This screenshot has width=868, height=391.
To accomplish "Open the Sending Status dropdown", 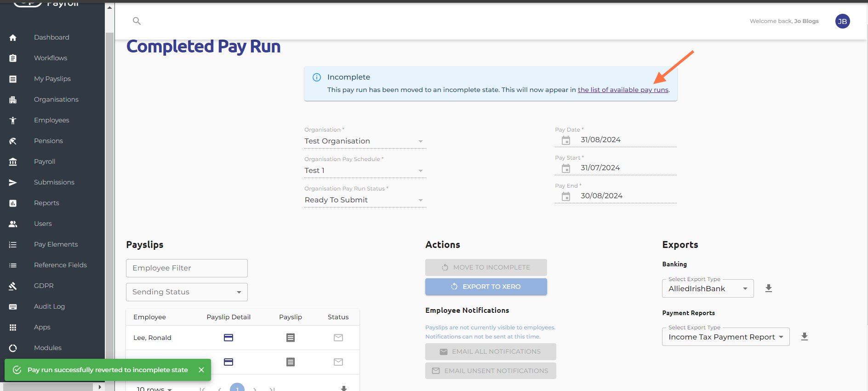I will [187, 292].
